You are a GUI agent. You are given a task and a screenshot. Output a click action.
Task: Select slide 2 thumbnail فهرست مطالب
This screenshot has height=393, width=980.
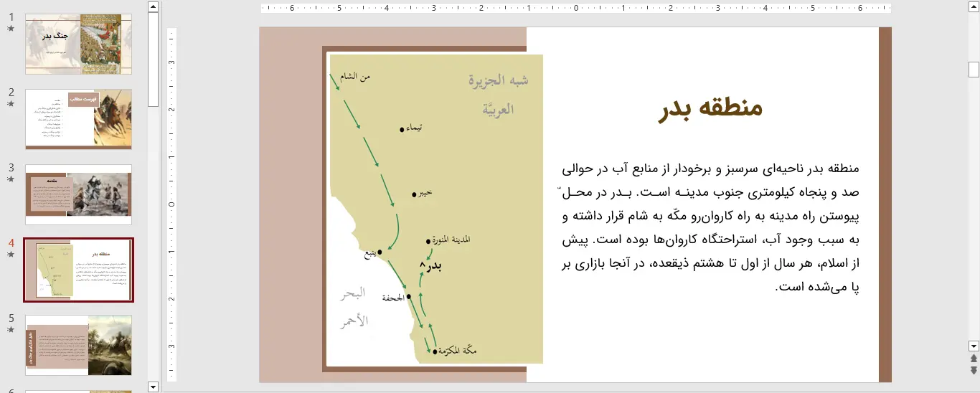point(79,119)
